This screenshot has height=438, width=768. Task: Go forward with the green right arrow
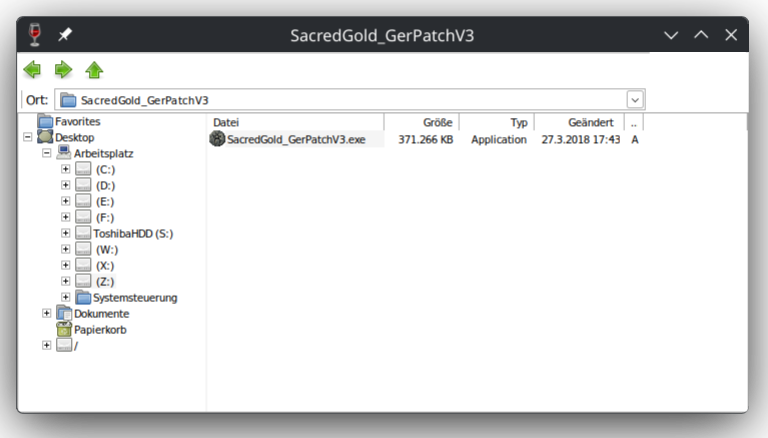click(63, 70)
